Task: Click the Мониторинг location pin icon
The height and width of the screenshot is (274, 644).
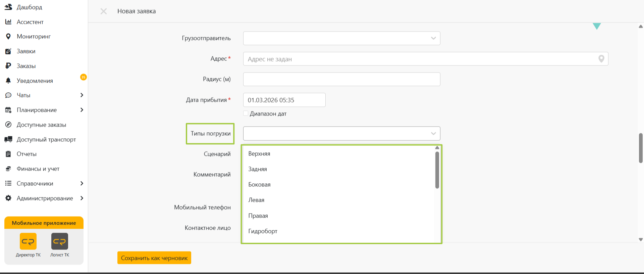Action: (8, 36)
